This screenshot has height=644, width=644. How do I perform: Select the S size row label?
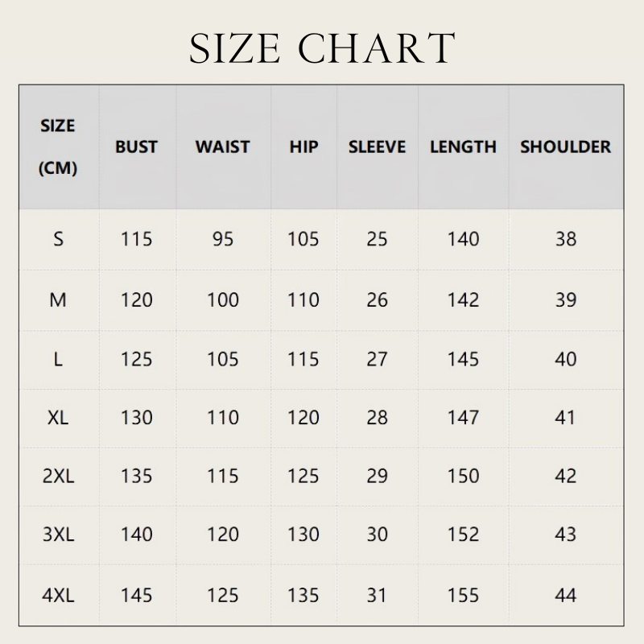(58, 239)
